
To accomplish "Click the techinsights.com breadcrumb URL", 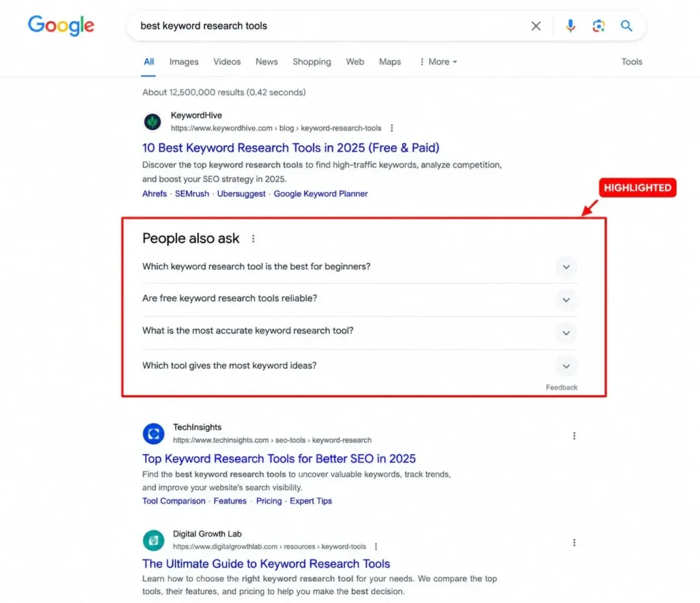I will coord(272,440).
